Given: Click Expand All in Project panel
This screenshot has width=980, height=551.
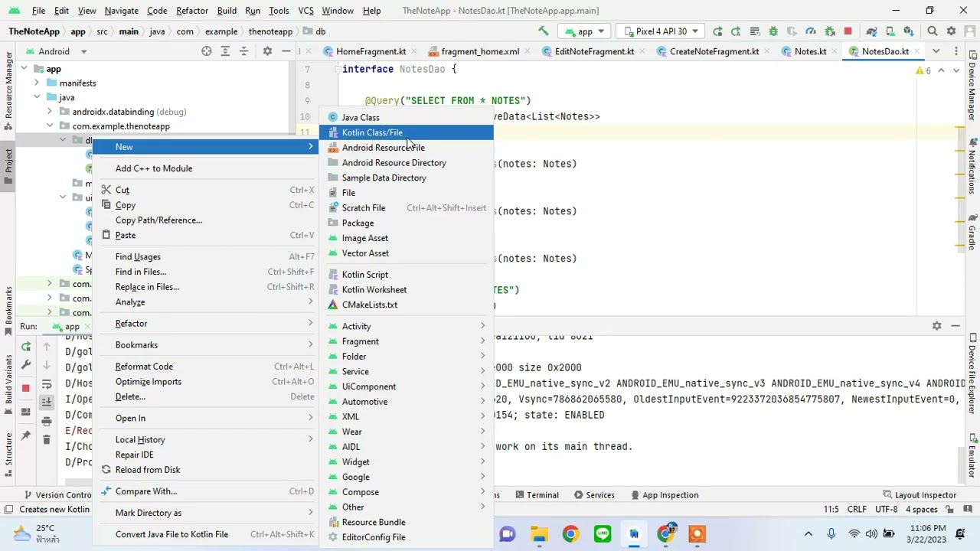Looking at the screenshot, I should tap(225, 51).
